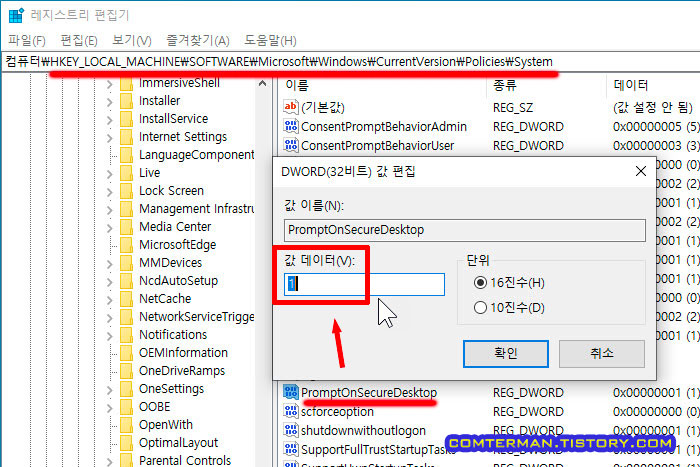The width and height of the screenshot is (700, 467).
Task: Select the shutdownwithoutlogon value entry
Action: pos(363,431)
